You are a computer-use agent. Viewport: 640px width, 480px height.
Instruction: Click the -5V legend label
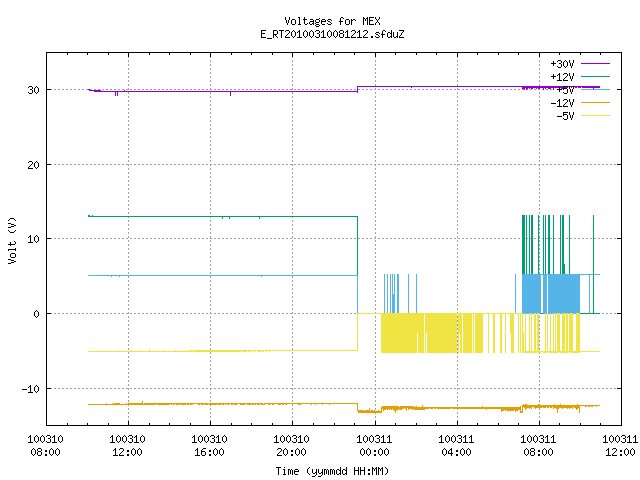tap(565, 116)
